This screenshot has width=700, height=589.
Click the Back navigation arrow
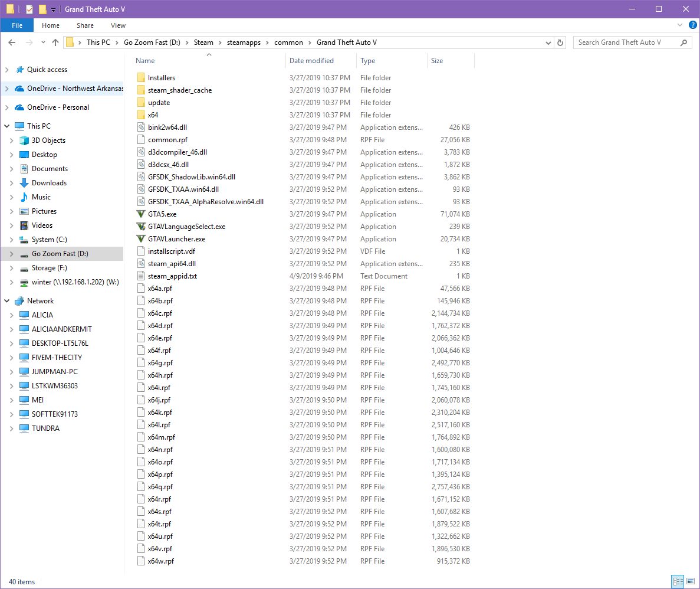12,42
